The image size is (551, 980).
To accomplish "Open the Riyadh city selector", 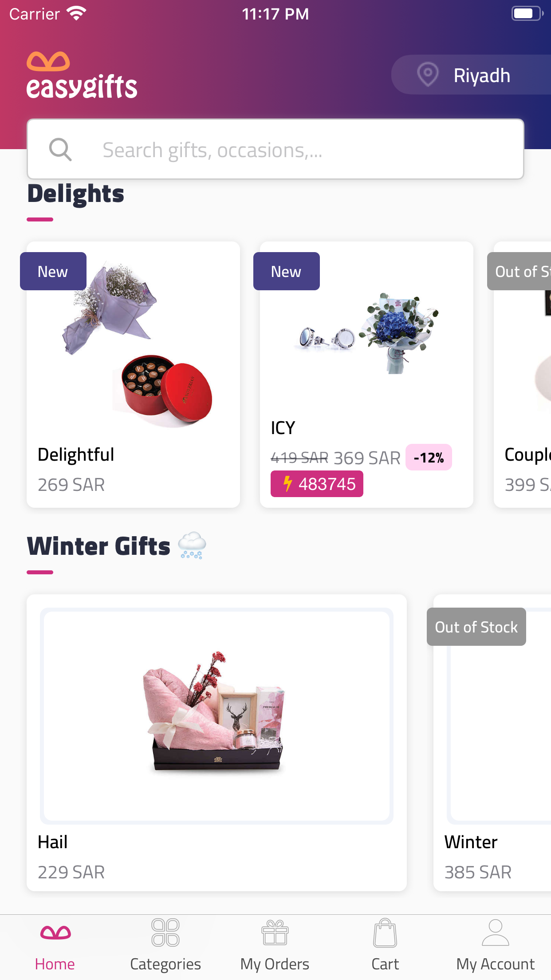I will 471,75.
